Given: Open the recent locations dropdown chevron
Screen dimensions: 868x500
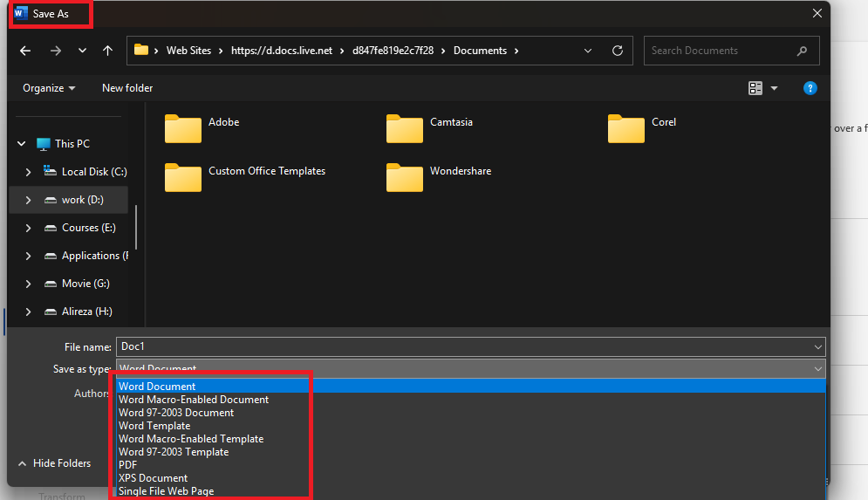Looking at the screenshot, I should [83, 51].
